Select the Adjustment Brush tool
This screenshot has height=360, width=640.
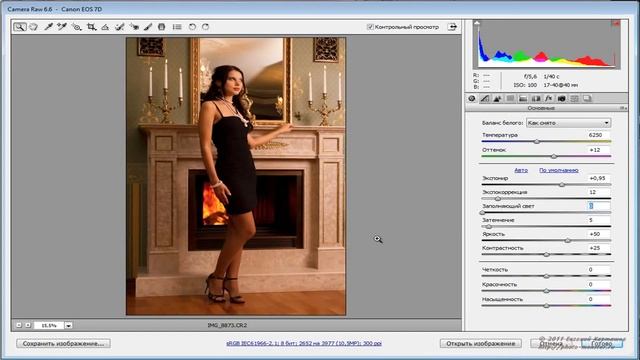click(148, 27)
